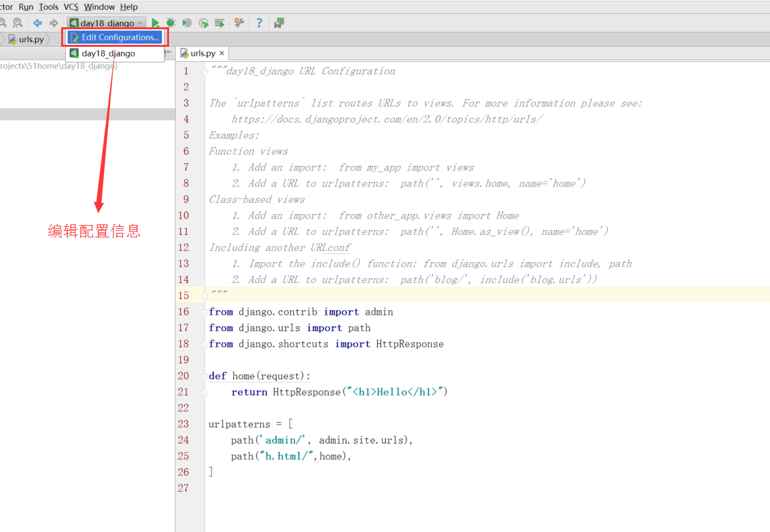Fold the docstring at line 1
This screenshot has width=770, height=532.
point(205,72)
